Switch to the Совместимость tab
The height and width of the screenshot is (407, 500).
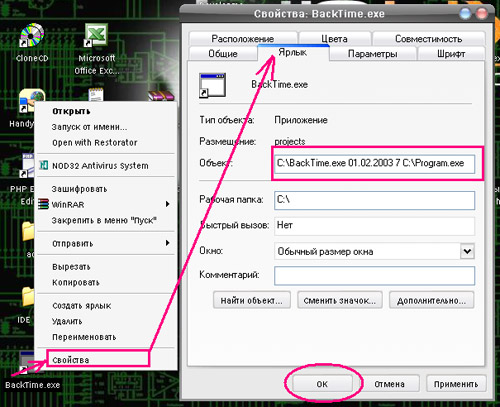pos(428,39)
